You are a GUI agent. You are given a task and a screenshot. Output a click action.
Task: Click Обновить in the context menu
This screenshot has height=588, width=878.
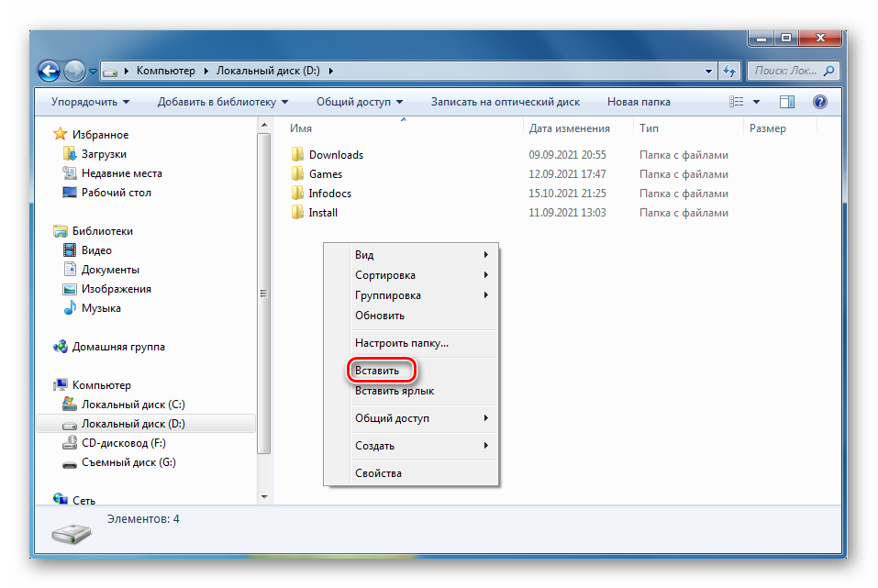380,316
